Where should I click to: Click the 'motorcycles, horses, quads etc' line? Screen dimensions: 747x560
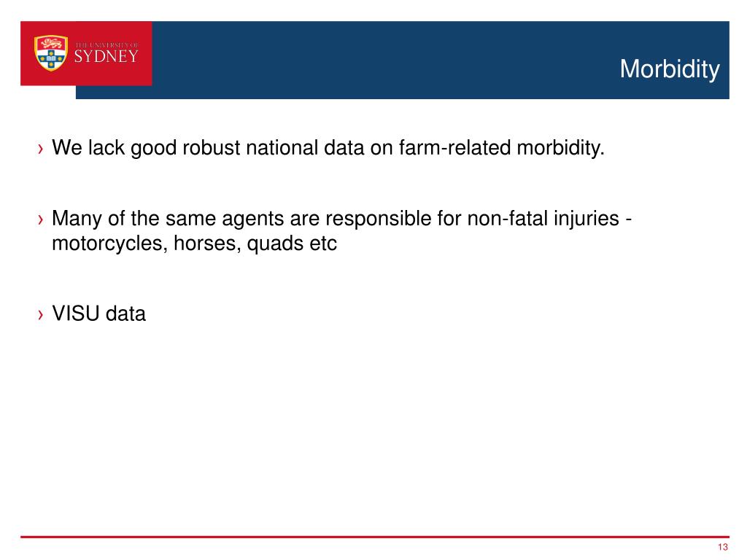tap(194, 244)
